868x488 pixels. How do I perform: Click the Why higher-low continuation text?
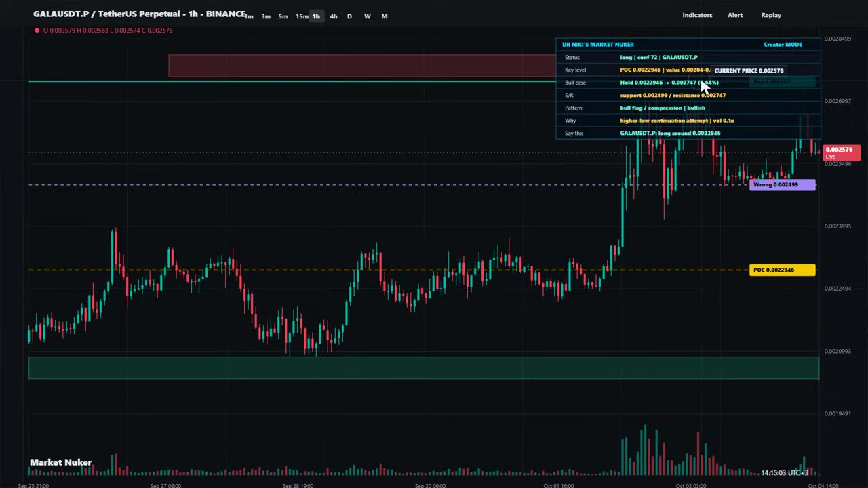click(x=677, y=121)
